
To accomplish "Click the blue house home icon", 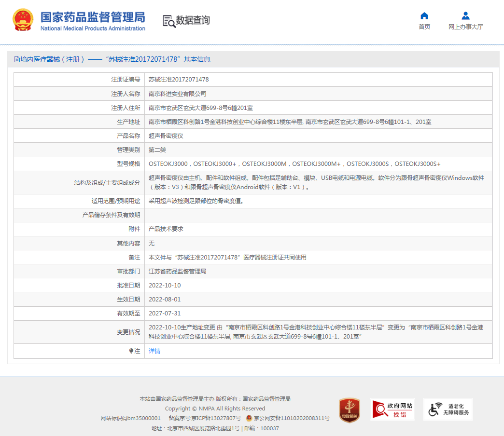I will pyautogui.click(x=424, y=15).
